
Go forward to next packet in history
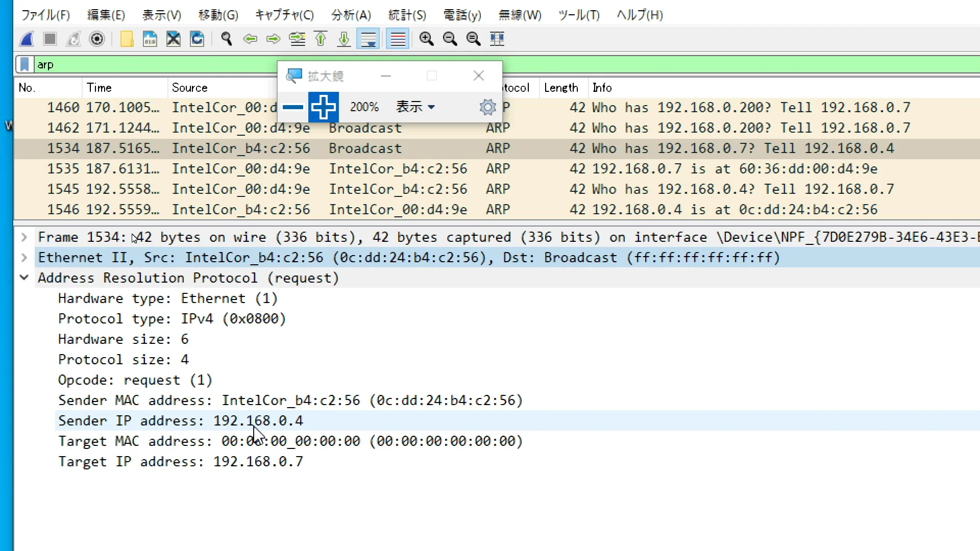pyautogui.click(x=274, y=39)
